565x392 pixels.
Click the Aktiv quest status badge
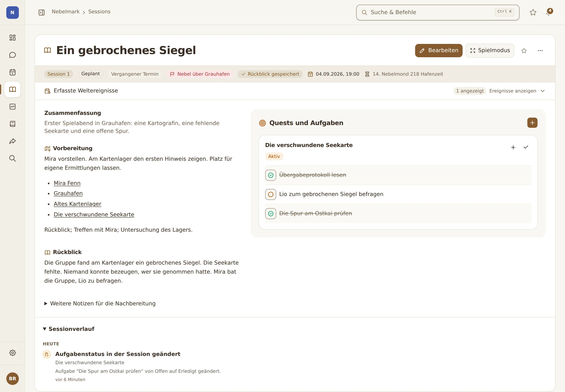pos(274,156)
